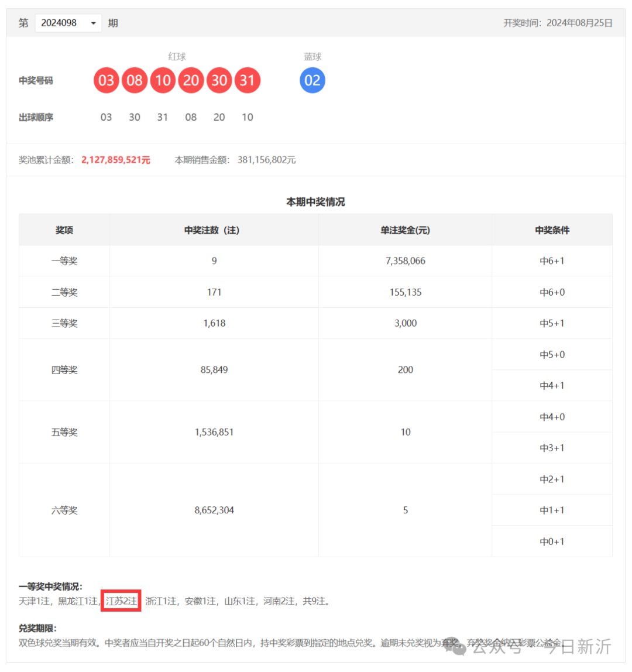Image resolution: width=632 pixels, height=672 pixels.
Task: Click the red ball numbered 03
Action: click(107, 80)
